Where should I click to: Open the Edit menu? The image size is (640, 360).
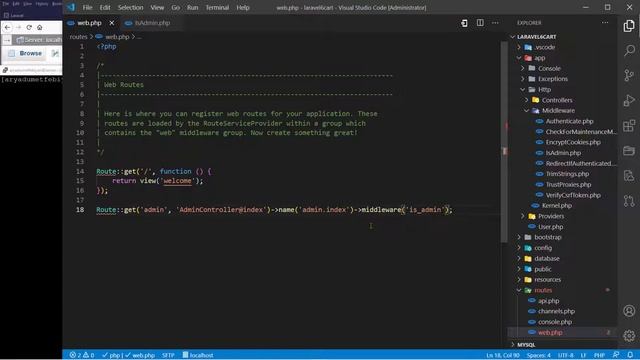pyautogui.click(x=105, y=7)
